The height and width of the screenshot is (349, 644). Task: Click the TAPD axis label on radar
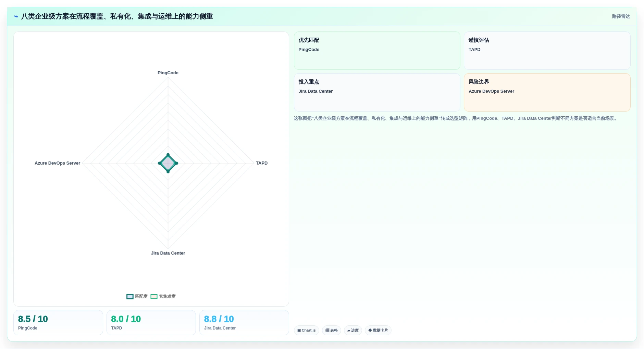262,163
